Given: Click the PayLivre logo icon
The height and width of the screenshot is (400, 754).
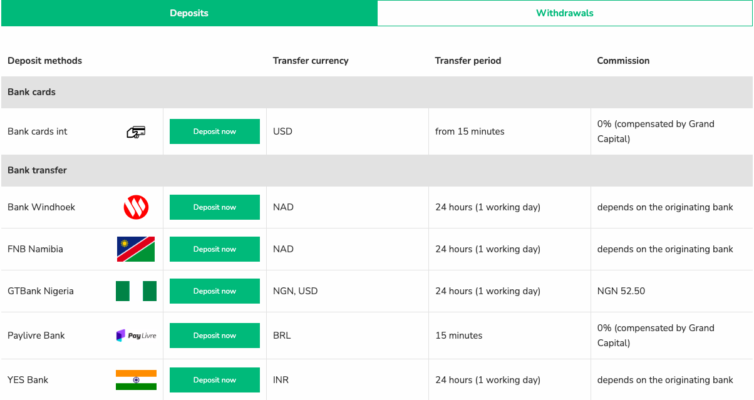Looking at the screenshot, I should [136, 336].
